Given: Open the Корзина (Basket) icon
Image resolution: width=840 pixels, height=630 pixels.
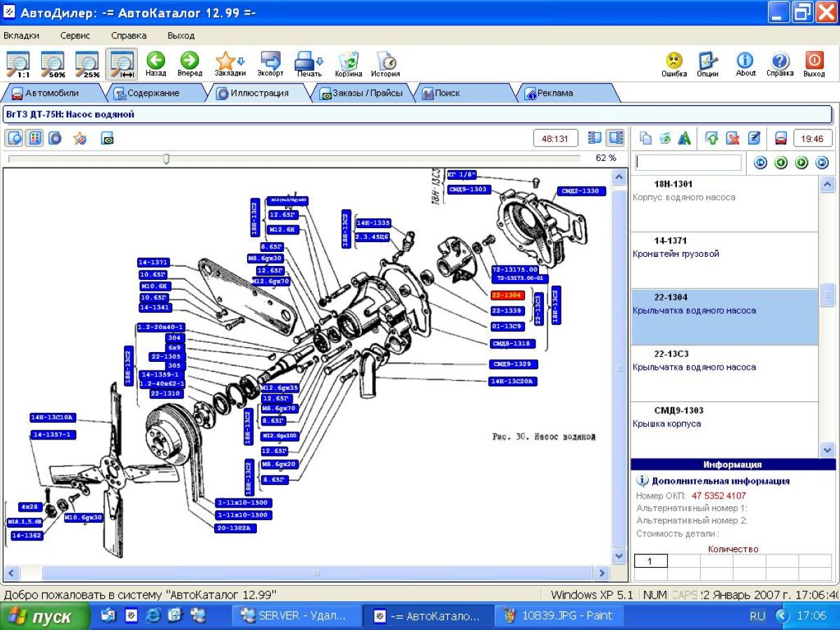Looking at the screenshot, I should 348,62.
